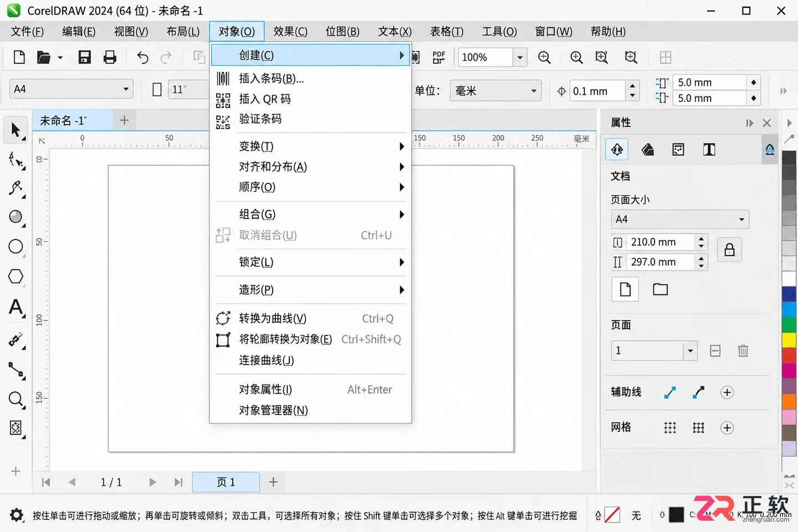798x532 pixels.
Task: Open the A4 dropdown in the Properties panel
Action: pos(680,219)
